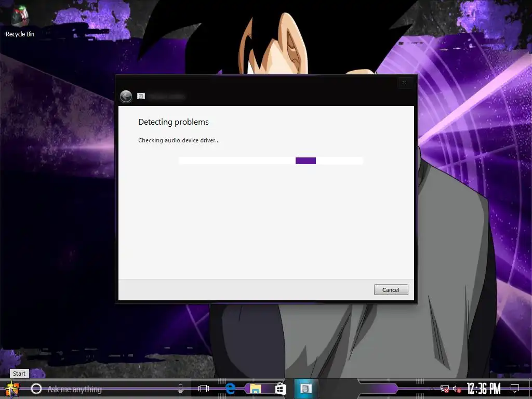Viewport: 532px width, 399px height.
Task: Open the Start menu star icon
Action: click(12, 389)
